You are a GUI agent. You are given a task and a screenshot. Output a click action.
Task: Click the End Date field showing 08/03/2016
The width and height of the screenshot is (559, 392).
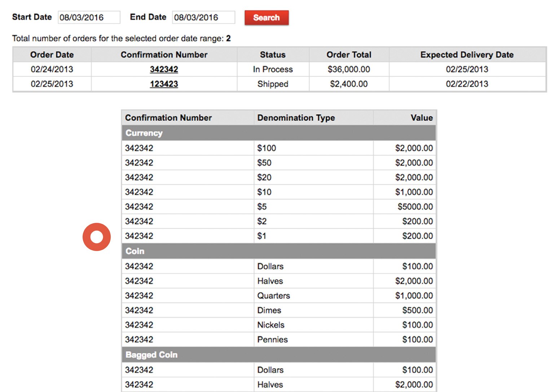(203, 17)
